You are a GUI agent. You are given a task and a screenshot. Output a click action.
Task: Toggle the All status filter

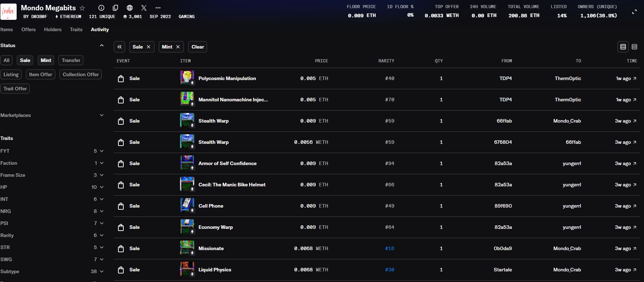pos(6,60)
